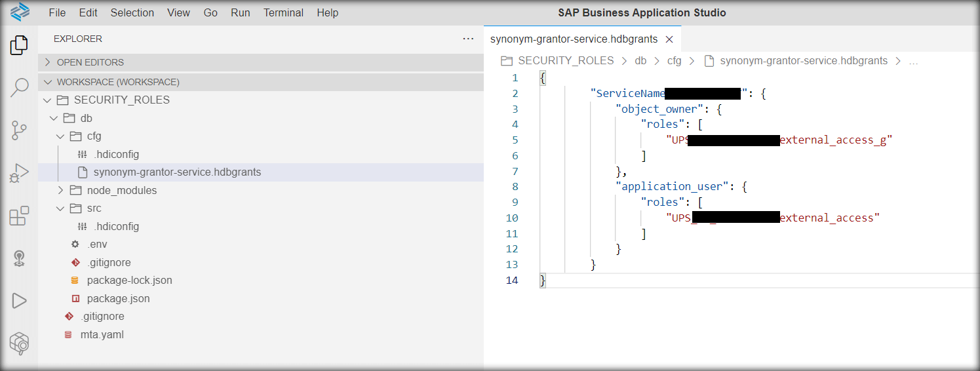Open the Explorer more actions ellipsis
Viewport: 980px width, 371px height.
[x=468, y=39]
